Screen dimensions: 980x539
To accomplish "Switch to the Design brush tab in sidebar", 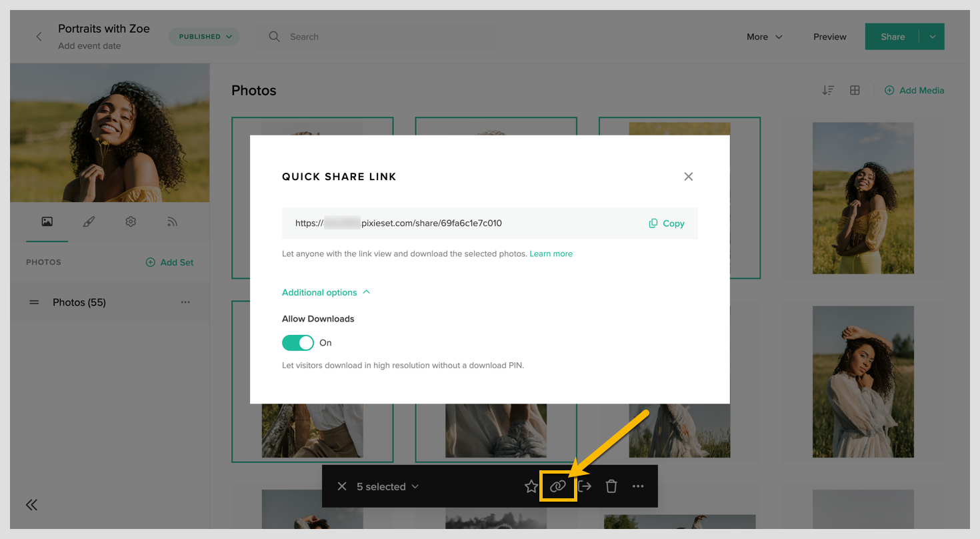I will (x=89, y=221).
